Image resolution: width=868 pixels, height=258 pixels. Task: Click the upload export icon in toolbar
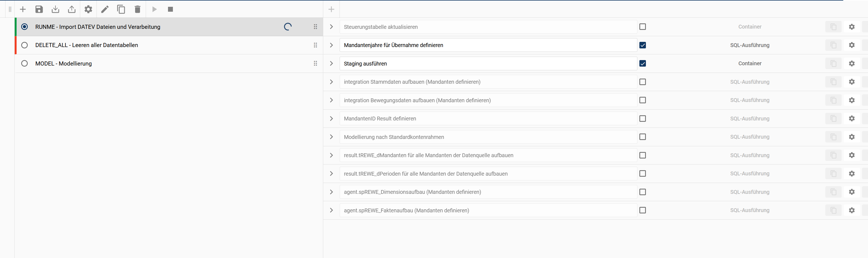[x=72, y=10]
